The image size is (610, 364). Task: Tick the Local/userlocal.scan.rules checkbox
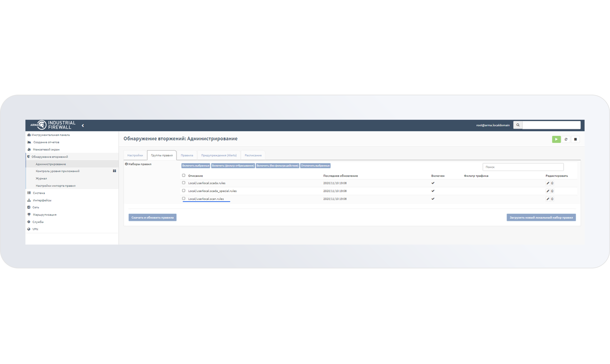[184, 199]
